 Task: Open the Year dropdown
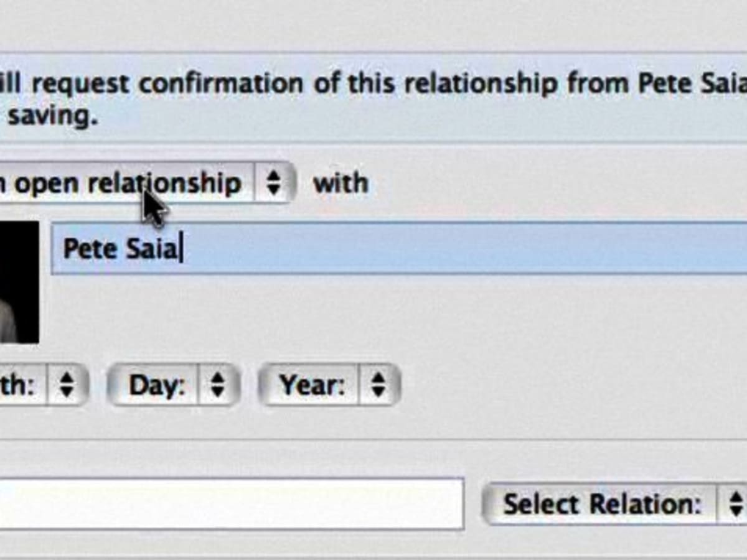pos(329,386)
